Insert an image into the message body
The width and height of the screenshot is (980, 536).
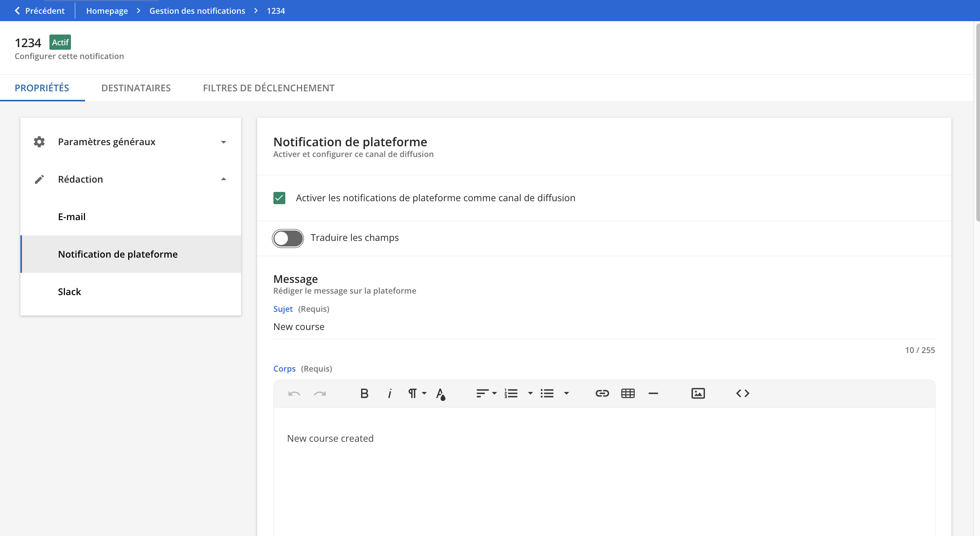(698, 393)
